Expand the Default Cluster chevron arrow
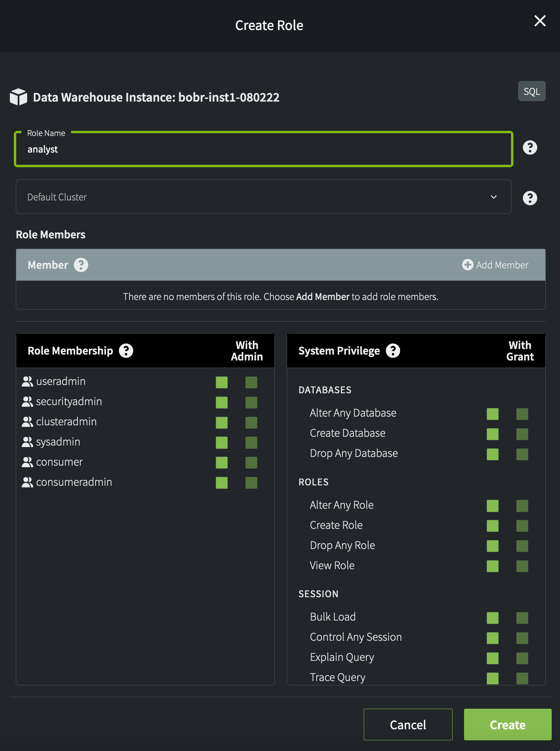560x751 pixels. [494, 197]
